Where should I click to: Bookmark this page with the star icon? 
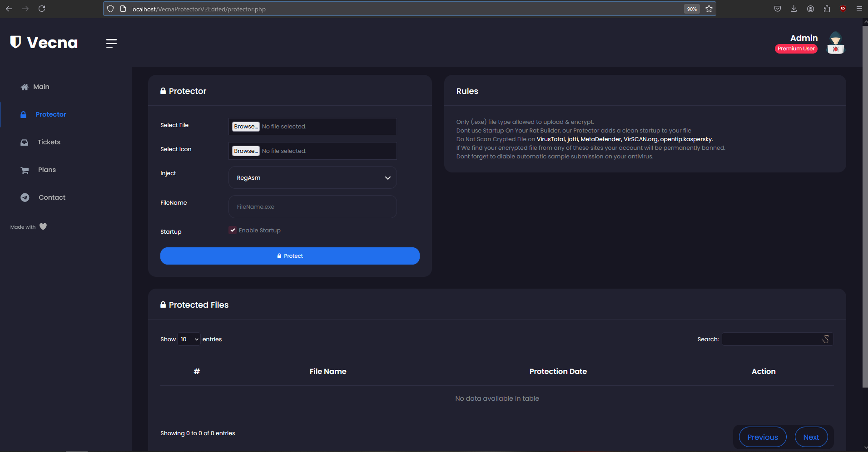click(x=709, y=9)
